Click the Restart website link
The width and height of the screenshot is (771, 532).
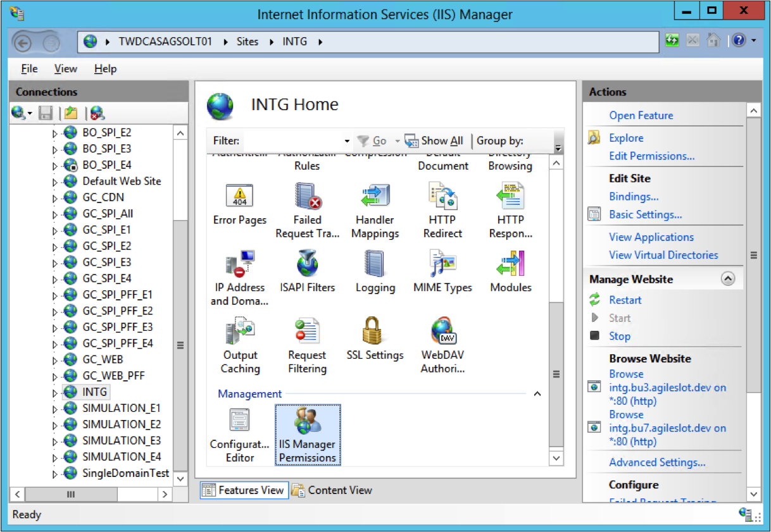(625, 300)
